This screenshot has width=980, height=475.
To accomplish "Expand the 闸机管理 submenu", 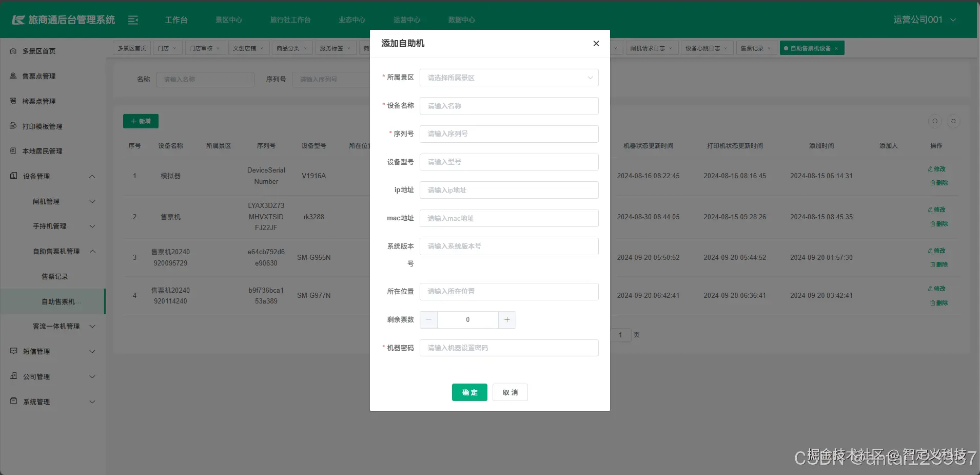I will pyautogui.click(x=53, y=201).
